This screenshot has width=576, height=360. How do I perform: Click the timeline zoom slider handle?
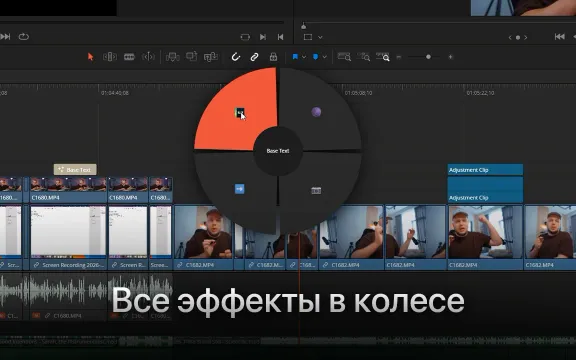pos(428,57)
